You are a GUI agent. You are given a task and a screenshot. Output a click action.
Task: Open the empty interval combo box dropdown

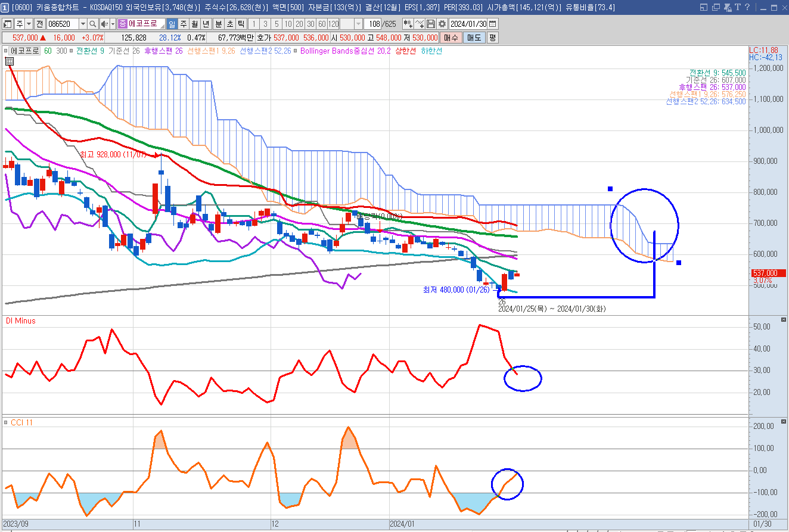(358, 24)
